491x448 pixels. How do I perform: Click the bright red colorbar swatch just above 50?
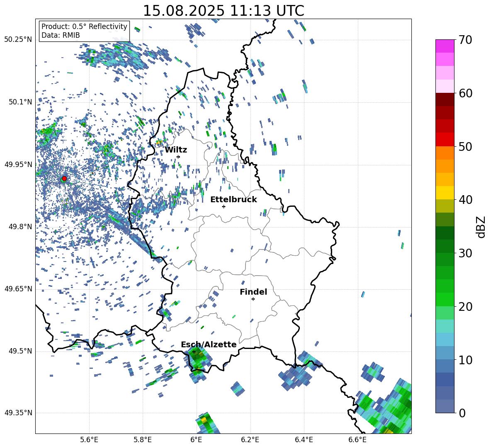445,140
